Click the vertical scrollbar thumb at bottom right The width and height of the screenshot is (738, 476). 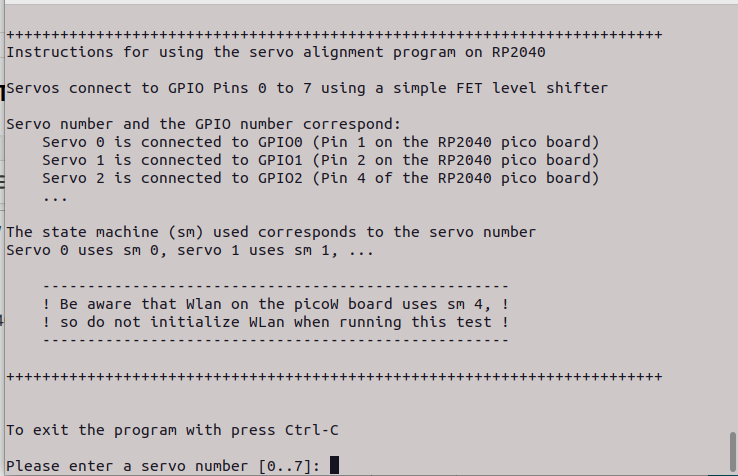[x=732, y=453]
